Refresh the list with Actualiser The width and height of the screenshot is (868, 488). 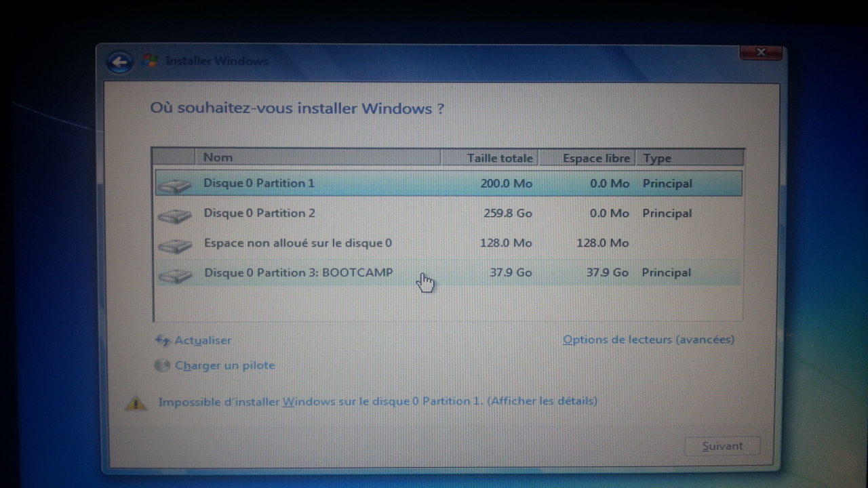[203, 340]
